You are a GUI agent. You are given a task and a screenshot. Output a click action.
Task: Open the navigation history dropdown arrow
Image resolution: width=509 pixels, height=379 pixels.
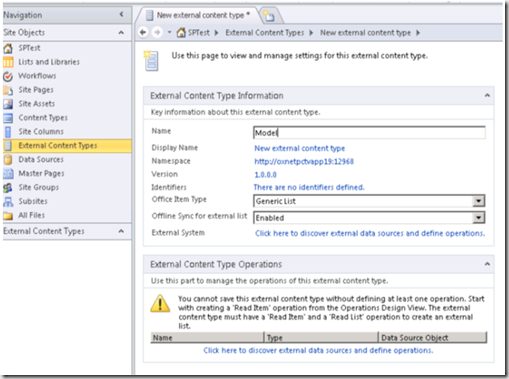tap(169, 32)
